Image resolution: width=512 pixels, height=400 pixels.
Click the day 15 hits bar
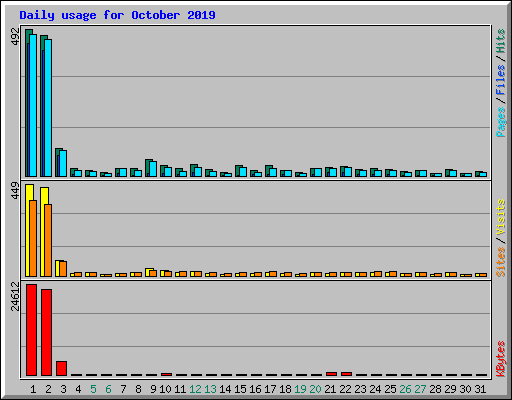(239, 171)
